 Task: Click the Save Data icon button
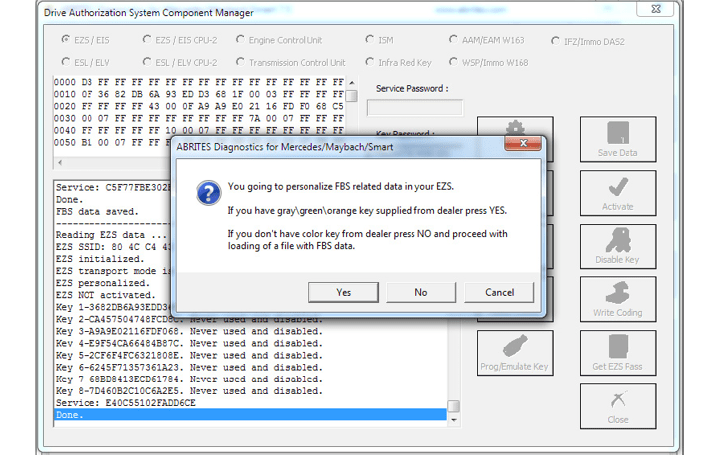pyautogui.click(x=617, y=141)
